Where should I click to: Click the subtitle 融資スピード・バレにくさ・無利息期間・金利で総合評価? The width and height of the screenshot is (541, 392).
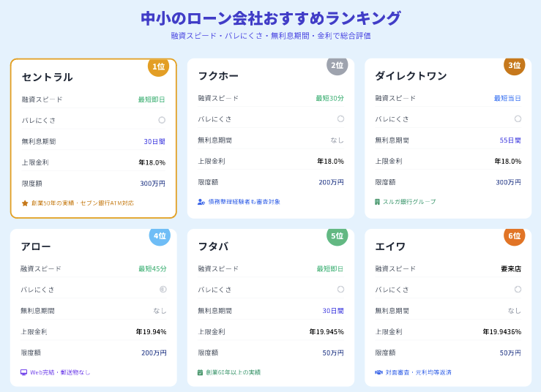click(271, 36)
